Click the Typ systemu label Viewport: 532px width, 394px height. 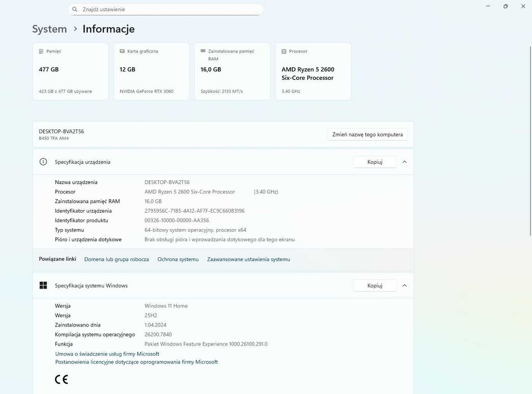click(69, 230)
